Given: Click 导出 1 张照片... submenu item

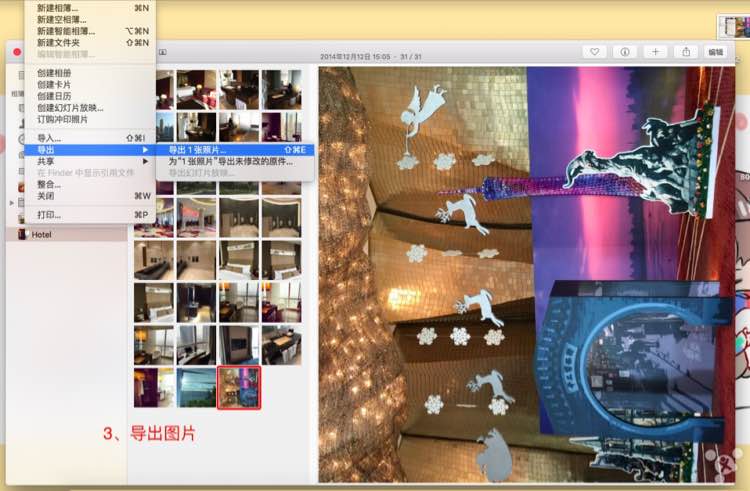Looking at the screenshot, I should pos(235,150).
